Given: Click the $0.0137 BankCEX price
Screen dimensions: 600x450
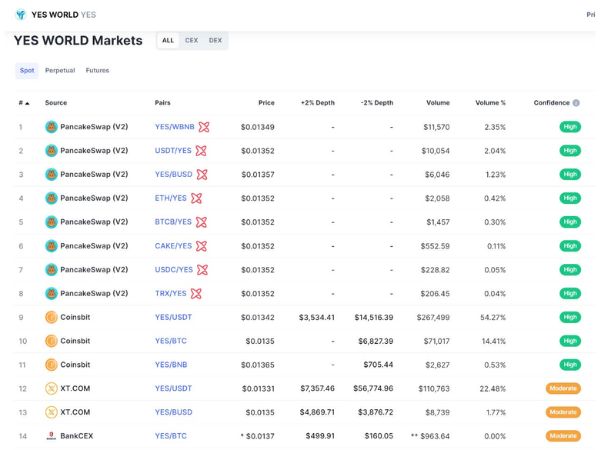Looking at the screenshot, I should (260, 436).
